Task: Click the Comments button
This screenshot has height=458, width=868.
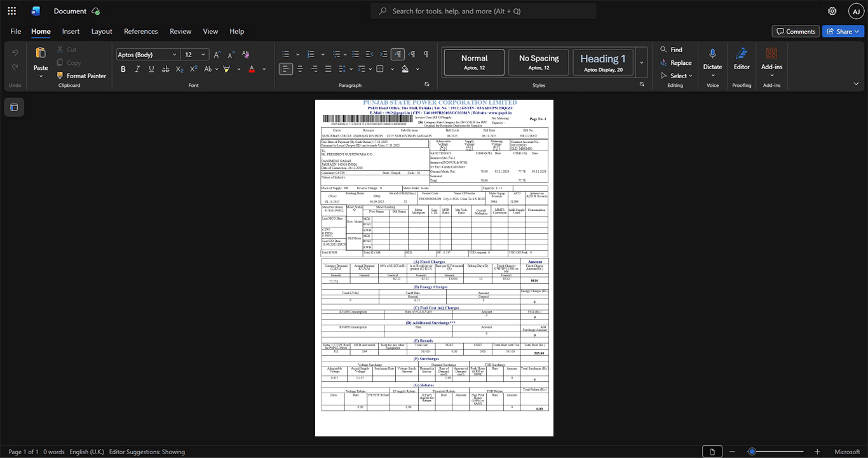Action: (796, 31)
